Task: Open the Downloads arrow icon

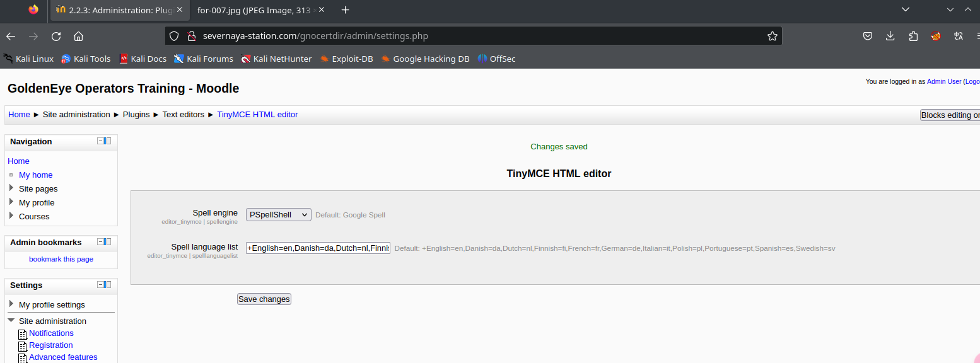Action: point(890,36)
